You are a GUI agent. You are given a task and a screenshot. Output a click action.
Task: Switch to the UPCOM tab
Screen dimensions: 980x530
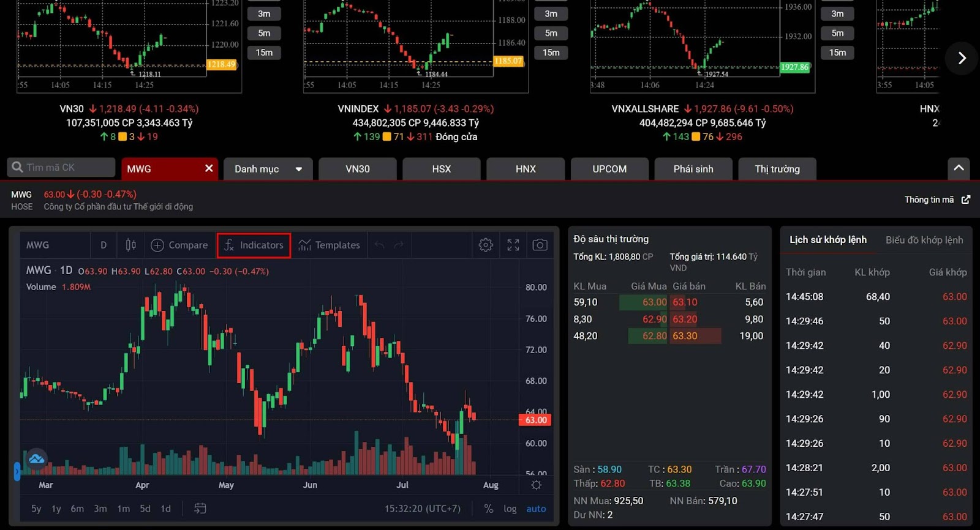tap(609, 169)
